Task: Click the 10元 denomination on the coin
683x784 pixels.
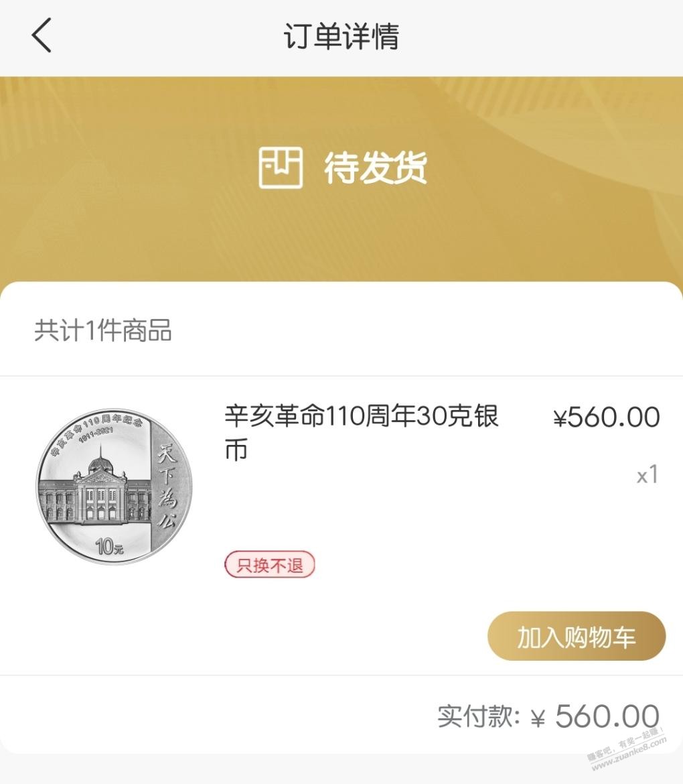Action: [x=110, y=547]
